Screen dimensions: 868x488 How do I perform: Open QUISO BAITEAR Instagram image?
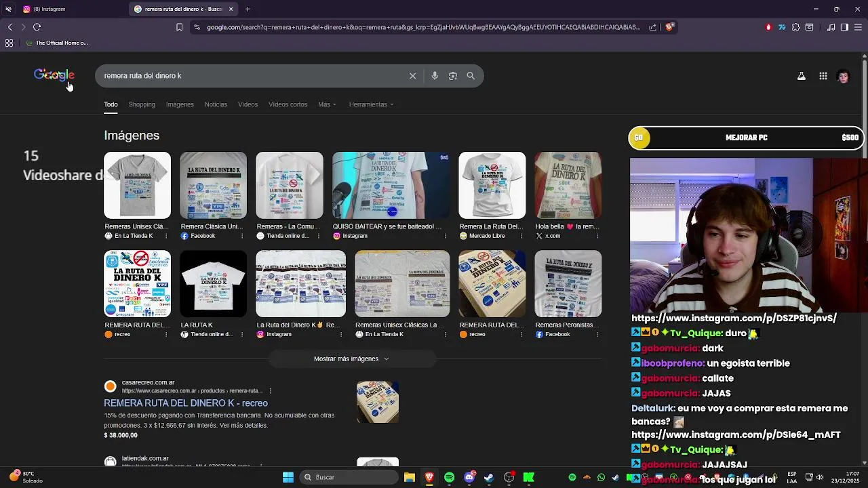[x=391, y=186]
